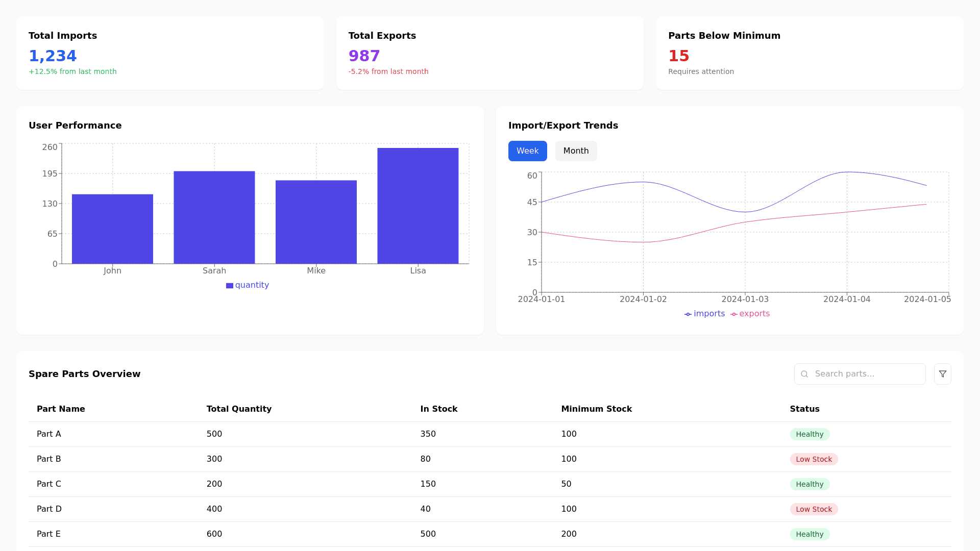Click the Part Name column header
The height and width of the screenshot is (551, 980).
tap(61, 409)
